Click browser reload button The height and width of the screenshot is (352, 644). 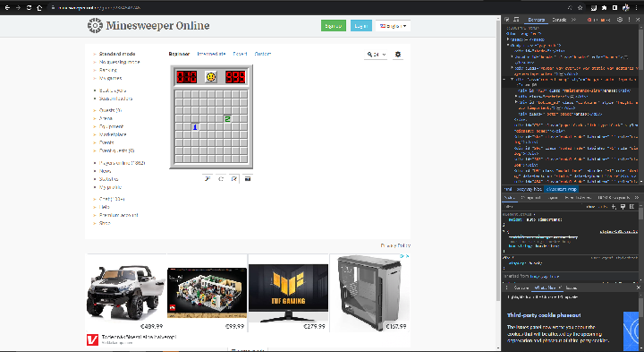(x=29, y=7)
